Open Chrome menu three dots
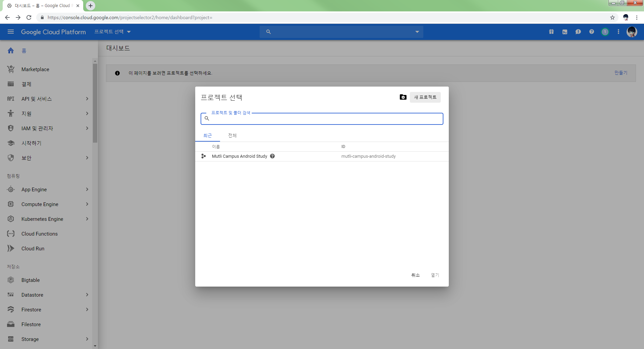Screen dimensions: 644x349 point(637,17)
